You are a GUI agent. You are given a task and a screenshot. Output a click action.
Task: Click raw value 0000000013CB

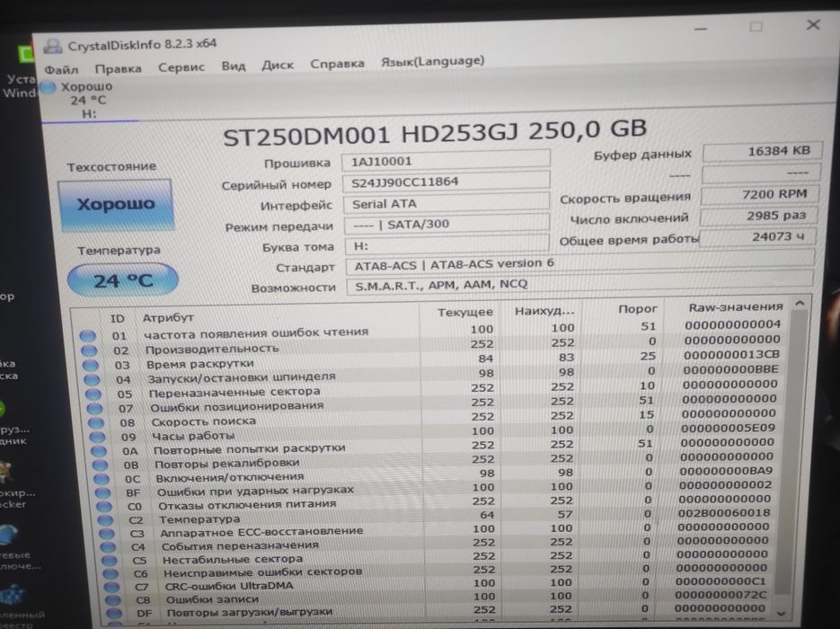click(731, 355)
